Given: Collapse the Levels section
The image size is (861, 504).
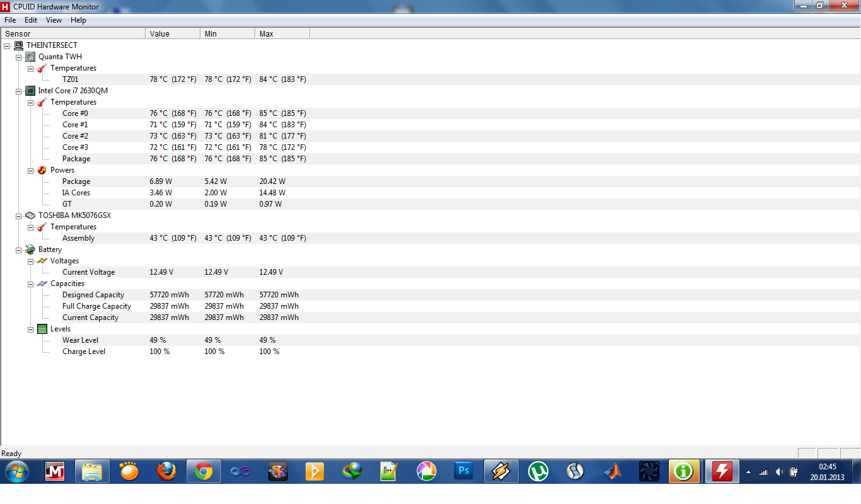Looking at the screenshot, I should pyautogui.click(x=31, y=329).
